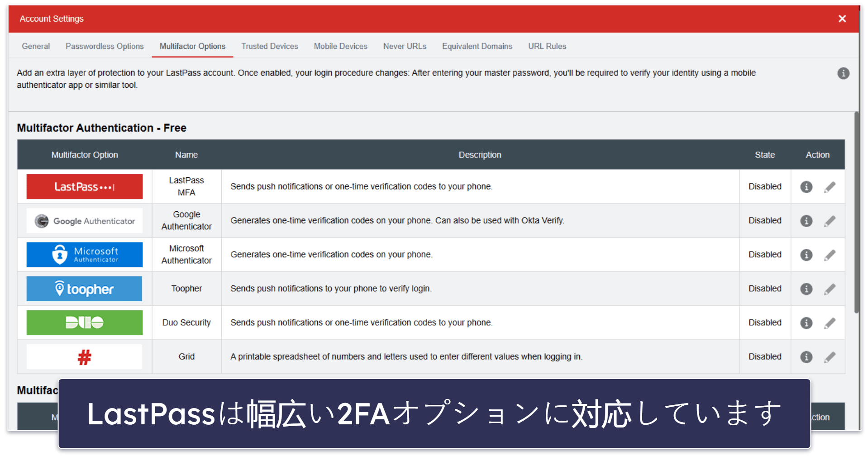Screen dimensions: 868x456
Task: Click the Description column header
Action: (x=480, y=155)
